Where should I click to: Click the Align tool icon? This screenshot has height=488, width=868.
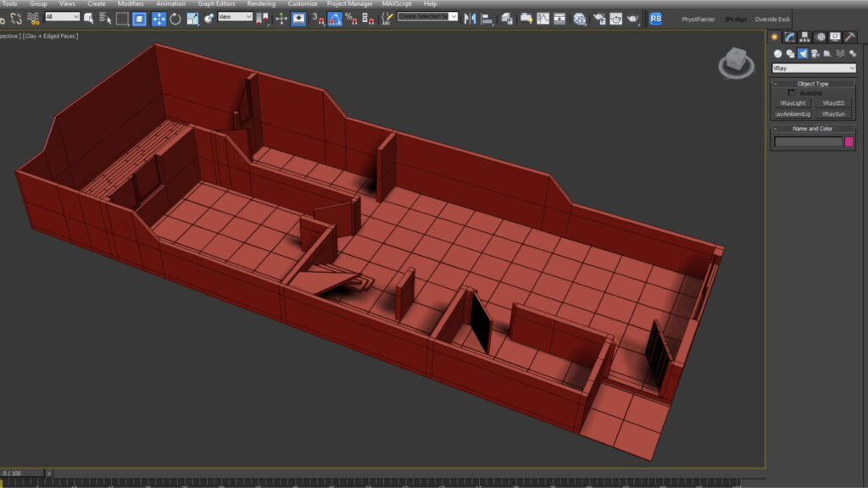coord(487,19)
